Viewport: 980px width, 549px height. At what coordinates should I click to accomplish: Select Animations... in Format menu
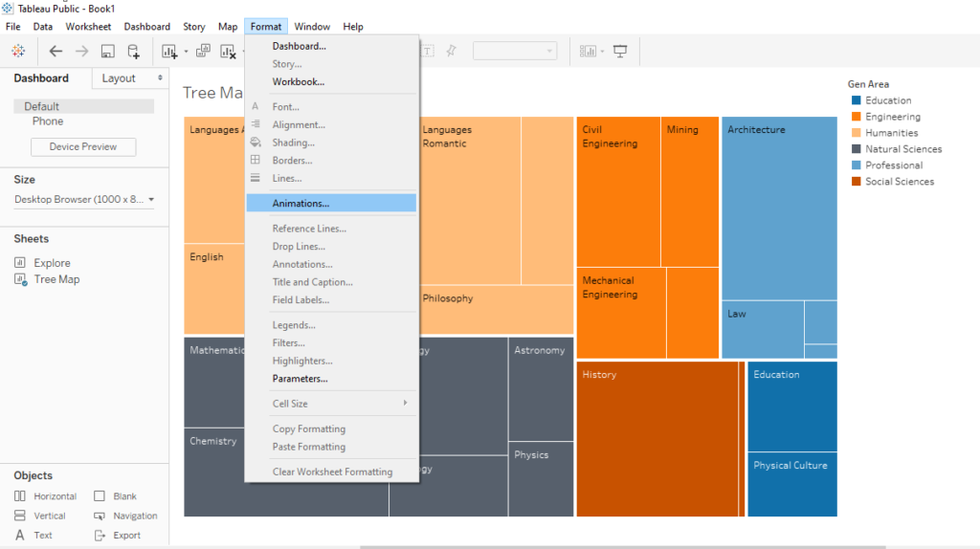[x=331, y=203]
